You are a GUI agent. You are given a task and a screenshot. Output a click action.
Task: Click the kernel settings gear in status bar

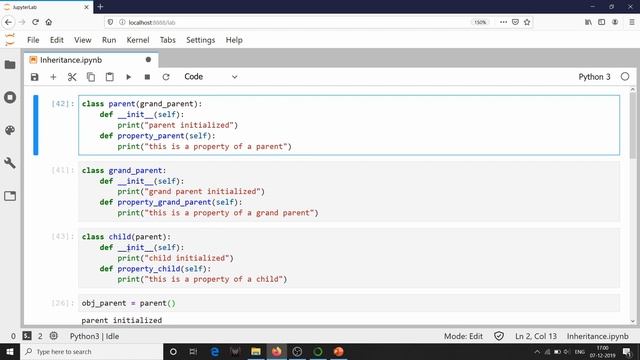point(53,336)
